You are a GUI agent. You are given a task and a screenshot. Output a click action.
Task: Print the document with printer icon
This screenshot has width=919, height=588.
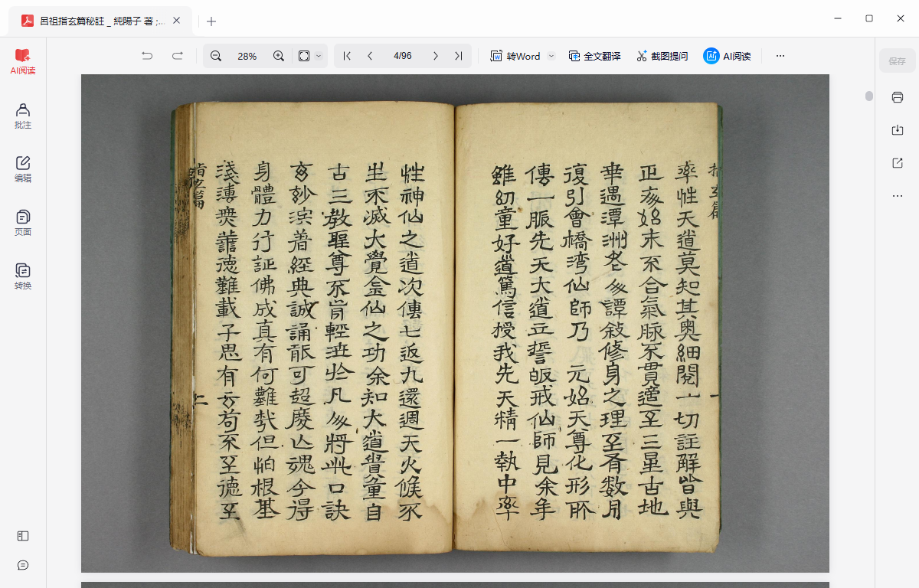[x=898, y=97]
